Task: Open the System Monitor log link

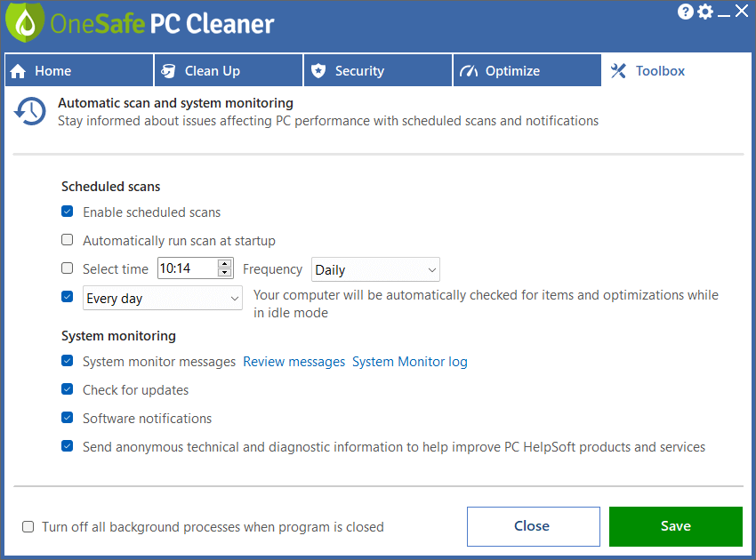Action: point(410,362)
